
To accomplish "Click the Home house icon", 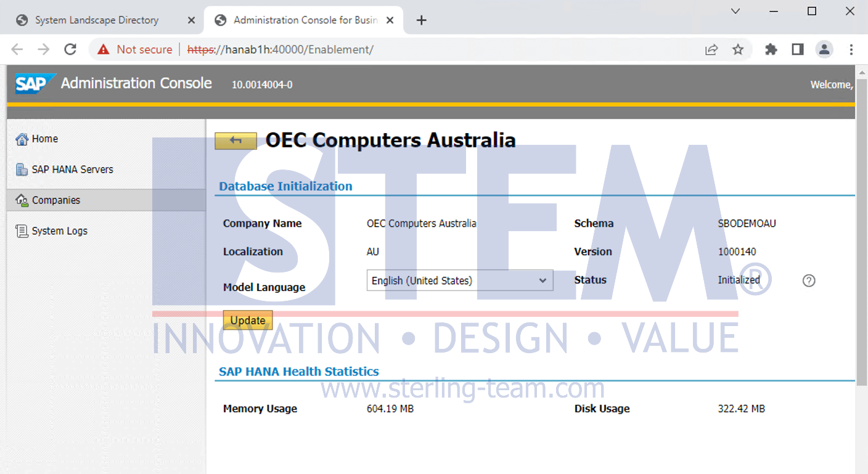I will point(22,139).
